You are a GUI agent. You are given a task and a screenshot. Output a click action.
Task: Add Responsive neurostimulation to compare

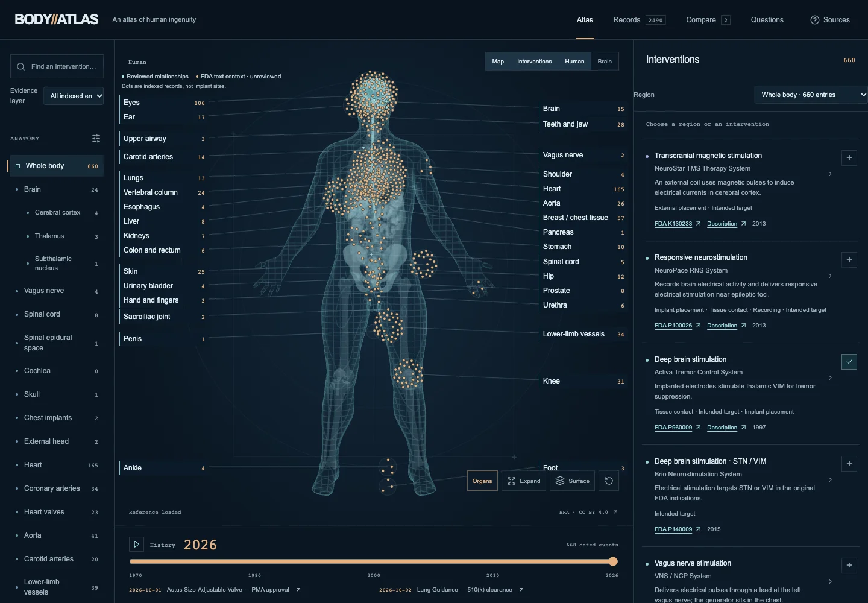coord(849,259)
